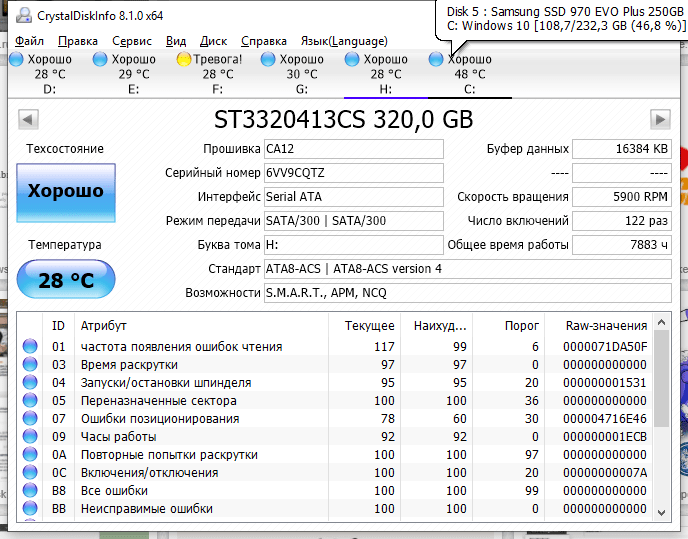Go to previous disk with left arrow
Image resolution: width=688 pixels, height=539 pixels.
click(29, 119)
